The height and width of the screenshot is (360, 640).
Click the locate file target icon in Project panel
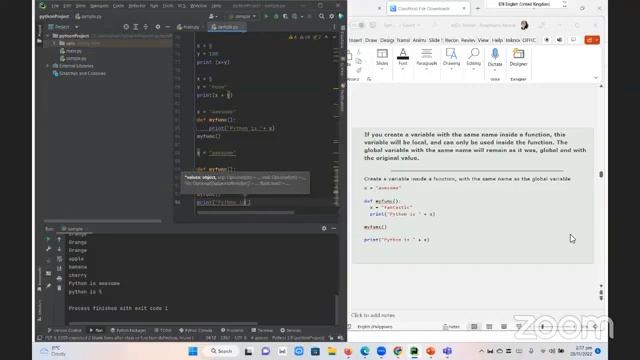point(126,27)
